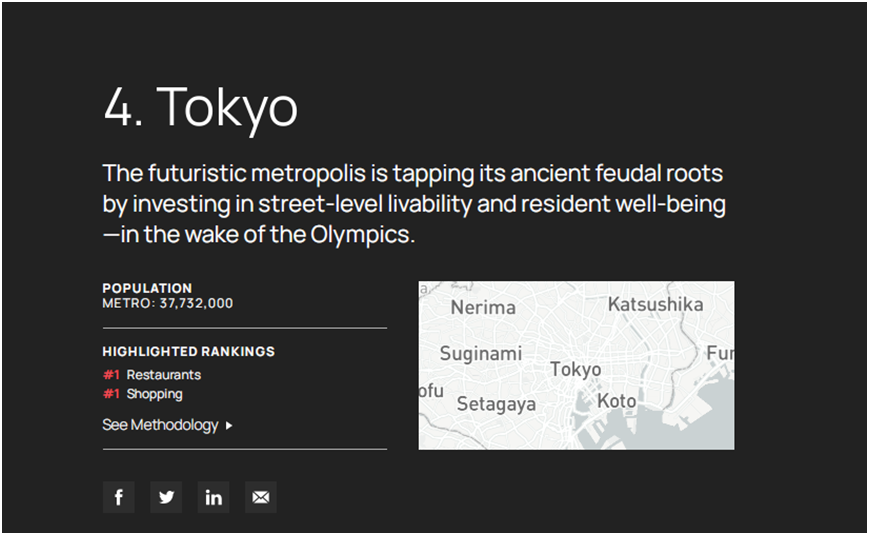Viewport: 869px width, 535px height.
Task: Click the POPULATION label
Action: point(147,288)
